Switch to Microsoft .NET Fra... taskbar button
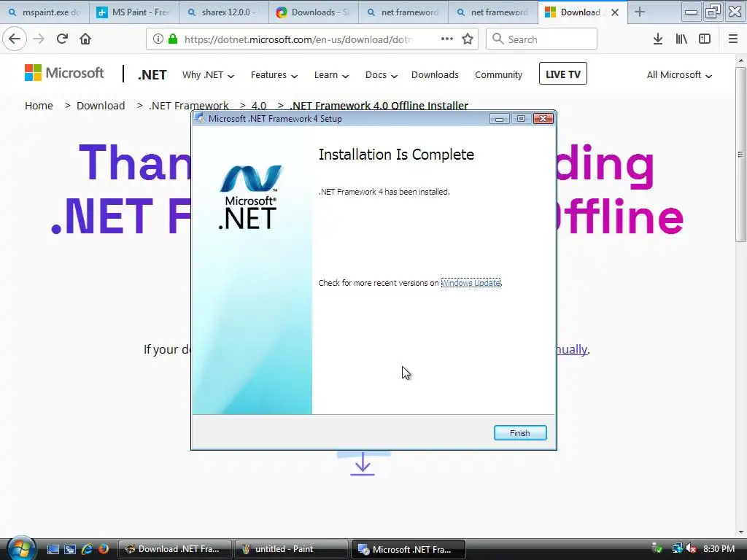 point(408,550)
